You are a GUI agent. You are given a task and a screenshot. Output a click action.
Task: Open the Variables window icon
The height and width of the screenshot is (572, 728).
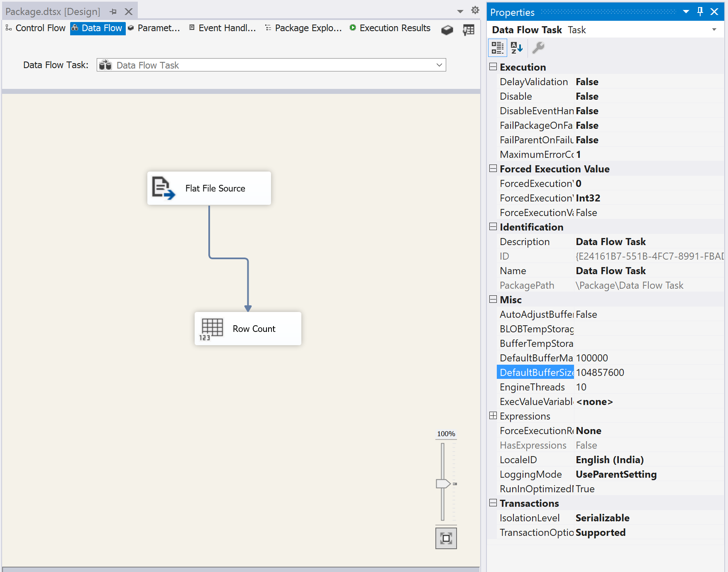[469, 29]
